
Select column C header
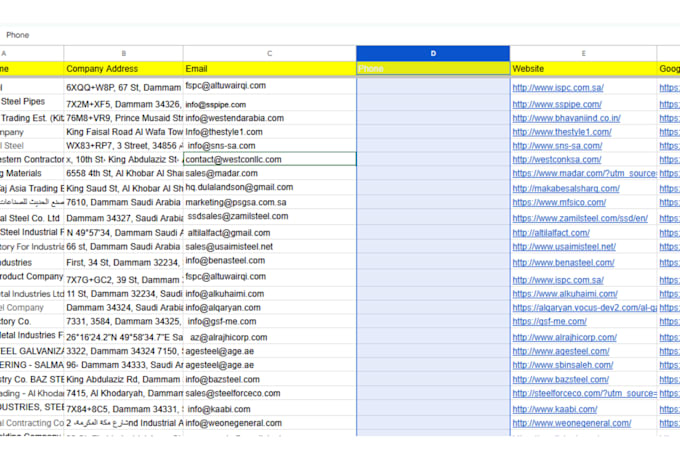click(x=269, y=53)
